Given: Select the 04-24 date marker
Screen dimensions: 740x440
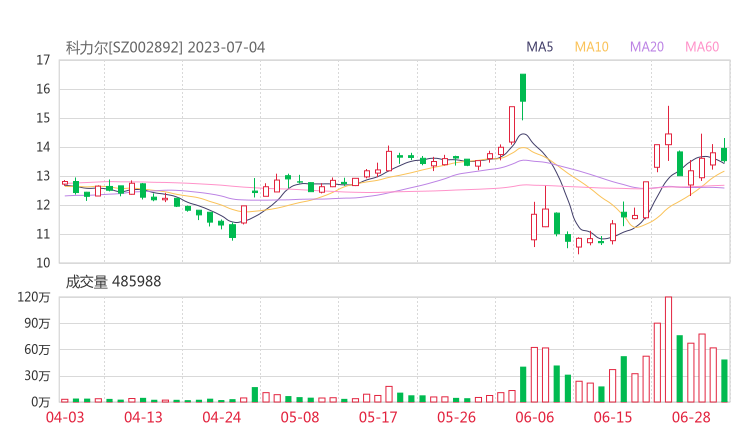Looking at the screenshot, I should click(221, 417).
